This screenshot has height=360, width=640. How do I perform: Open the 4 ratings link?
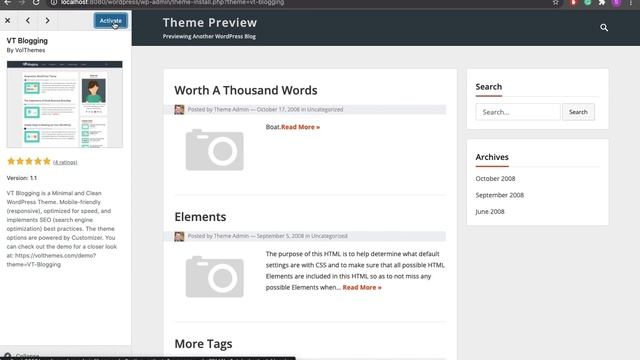65,162
